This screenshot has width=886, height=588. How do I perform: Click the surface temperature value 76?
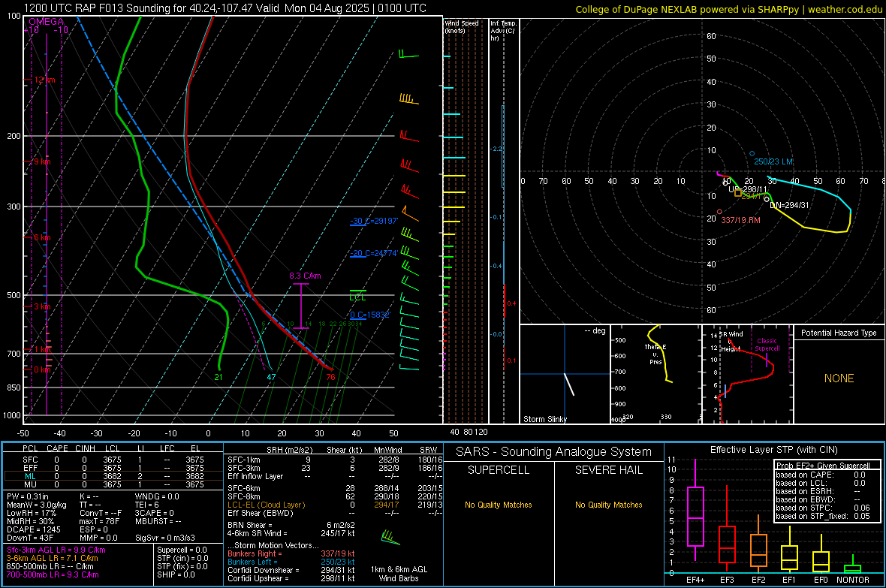click(330, 377)
